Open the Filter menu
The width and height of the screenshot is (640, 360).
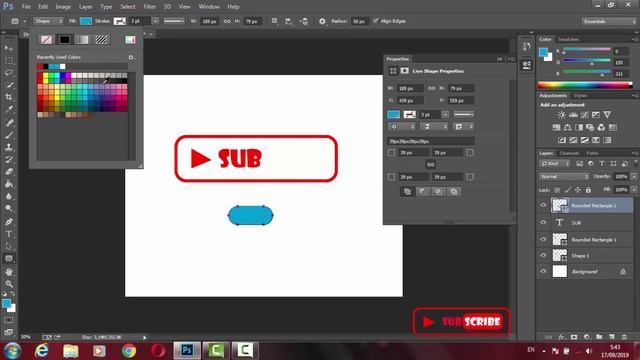tap(149, 7)
